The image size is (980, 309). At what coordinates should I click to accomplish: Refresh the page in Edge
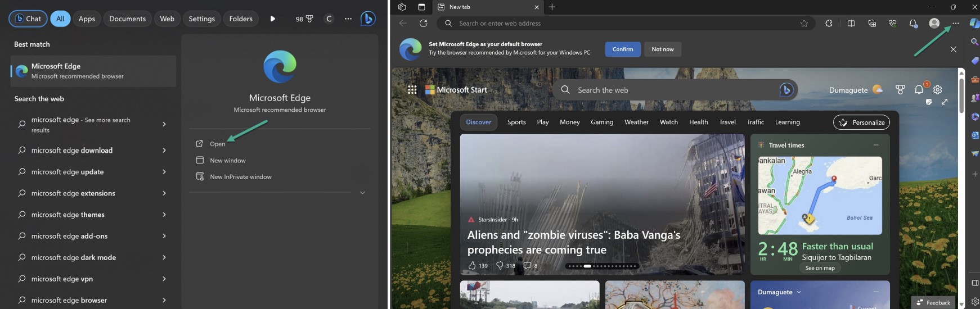424,23
